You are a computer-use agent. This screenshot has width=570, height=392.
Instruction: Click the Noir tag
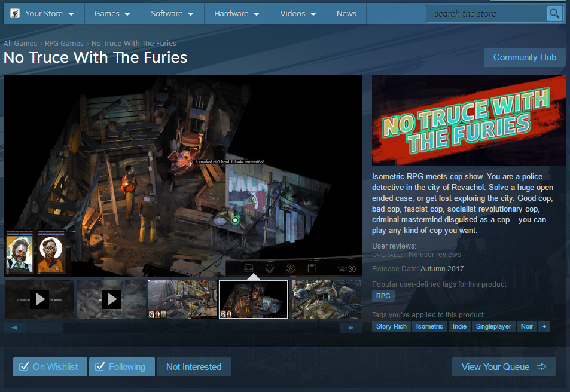(x=527, y=327)
